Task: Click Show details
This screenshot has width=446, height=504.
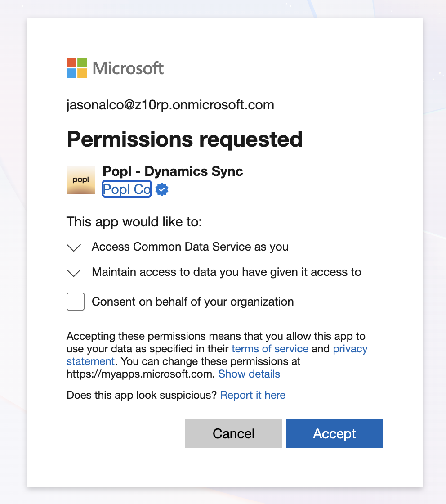Action: pyautogui.click(x=249, y=374)
